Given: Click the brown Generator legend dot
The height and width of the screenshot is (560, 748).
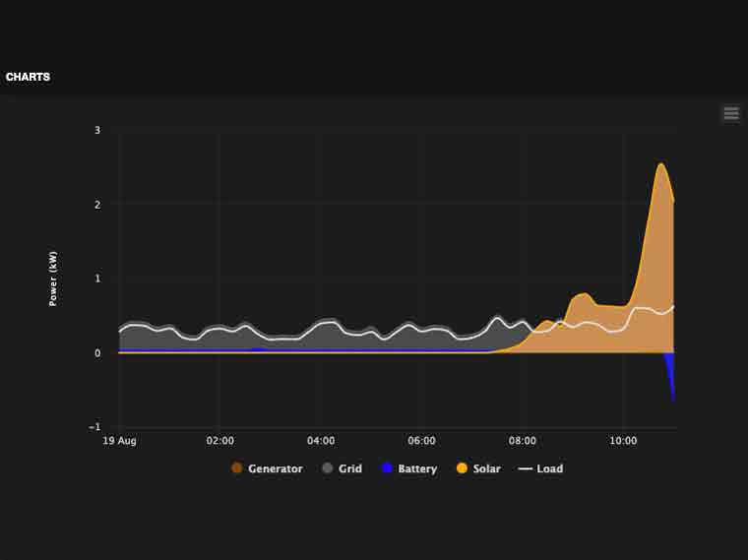Looking at the screenshot, I should (x=237, y=468).
